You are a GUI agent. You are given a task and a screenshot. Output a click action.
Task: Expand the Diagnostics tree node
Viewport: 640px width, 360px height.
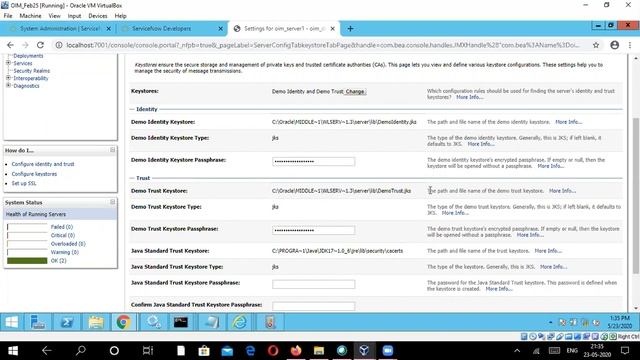point(8,85)
